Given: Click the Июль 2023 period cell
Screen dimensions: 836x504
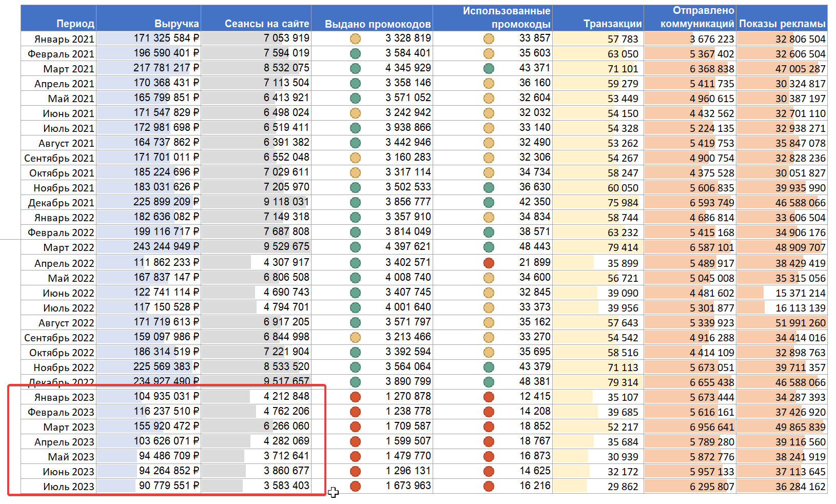Looking at the screenshot, I should [x=59, y=487].
